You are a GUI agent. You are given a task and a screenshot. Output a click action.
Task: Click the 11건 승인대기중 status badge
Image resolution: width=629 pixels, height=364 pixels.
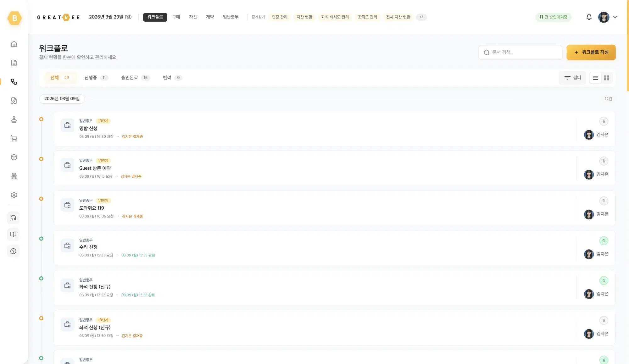553,17
